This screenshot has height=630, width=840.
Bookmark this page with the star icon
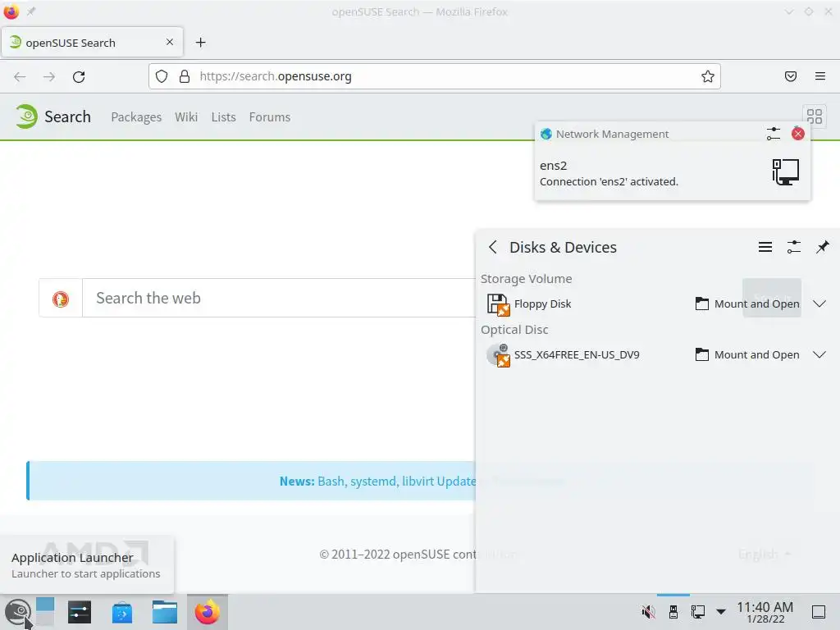point(708,76)
